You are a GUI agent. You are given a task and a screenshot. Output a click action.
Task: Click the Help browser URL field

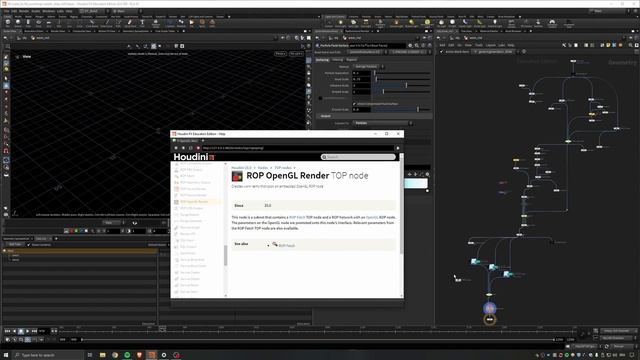click(x=298, y=148)
